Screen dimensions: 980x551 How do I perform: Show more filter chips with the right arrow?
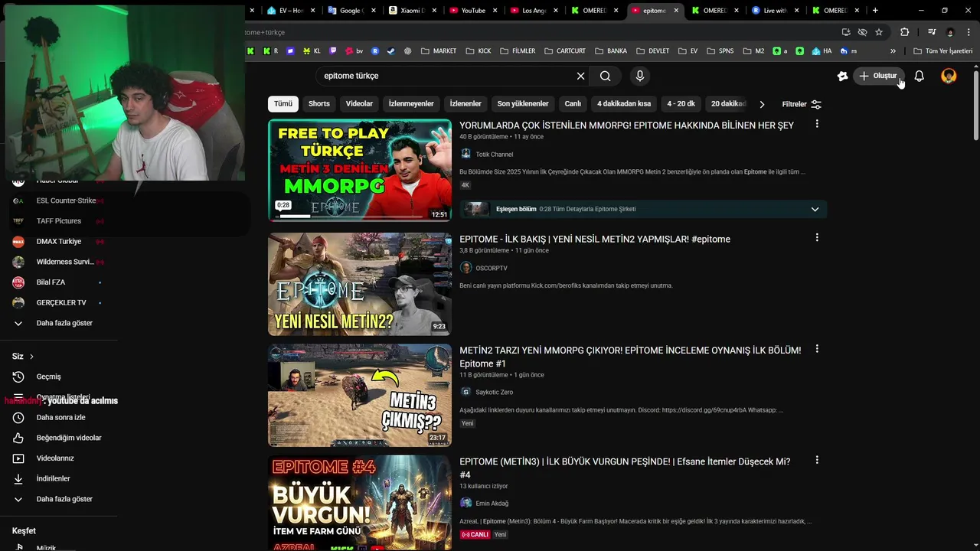762,104
